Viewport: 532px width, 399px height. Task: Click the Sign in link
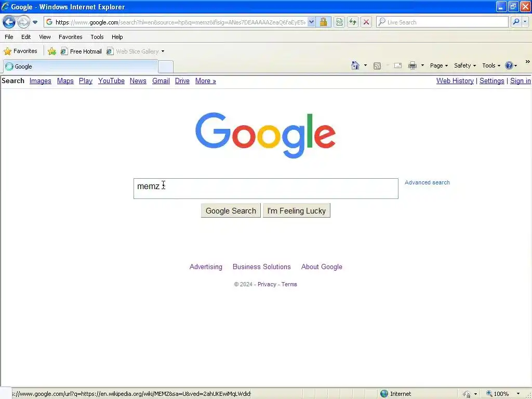pos(520,81)
